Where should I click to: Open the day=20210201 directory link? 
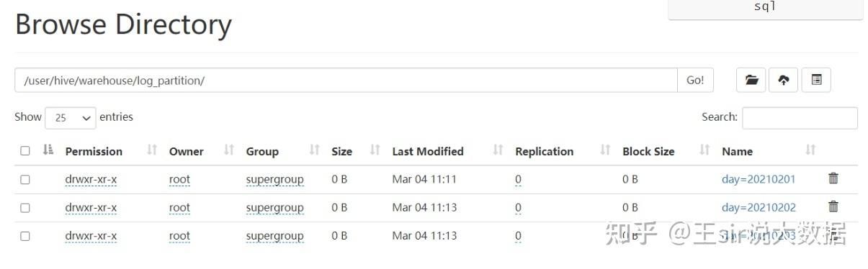click(x=759, y=179)
